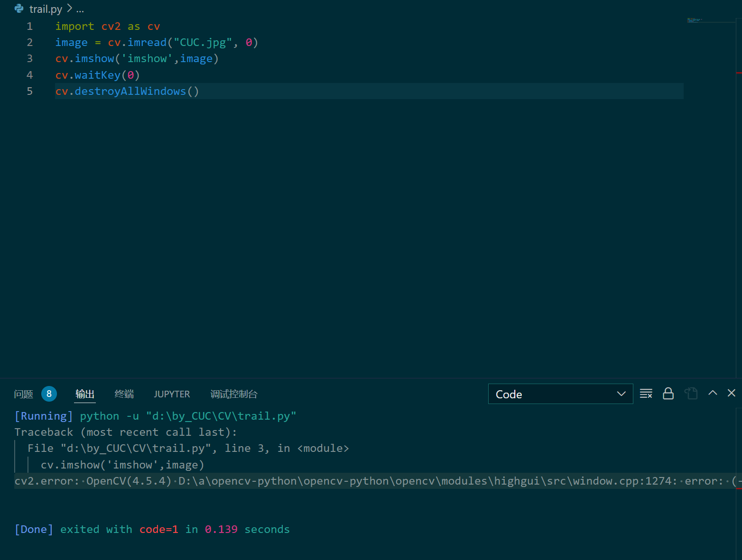Screen dimensions: 742x560
Task: Click the Python file icon next to trail.py
Action: 19,9
